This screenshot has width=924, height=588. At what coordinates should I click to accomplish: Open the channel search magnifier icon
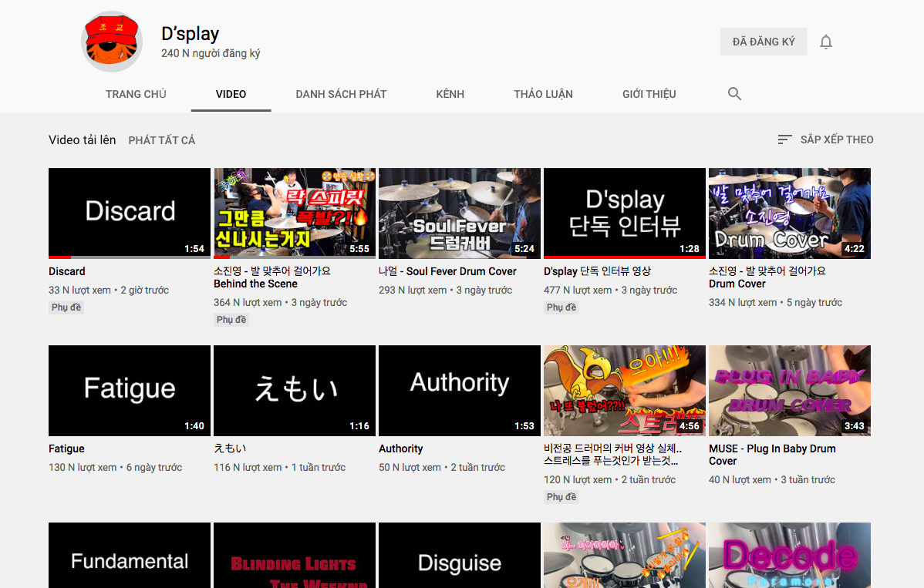734,93
